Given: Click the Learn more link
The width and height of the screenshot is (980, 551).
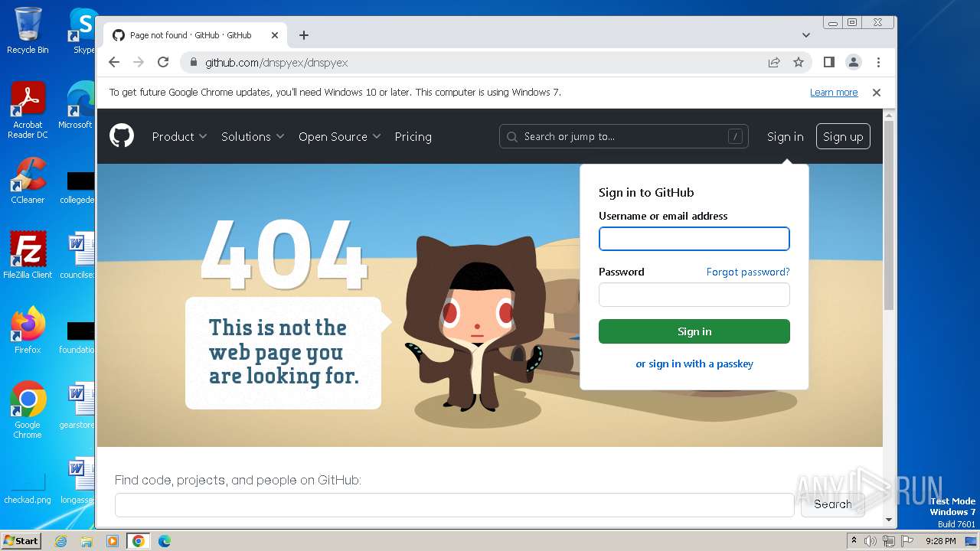Looking at the screenshot, I should 834,92.
